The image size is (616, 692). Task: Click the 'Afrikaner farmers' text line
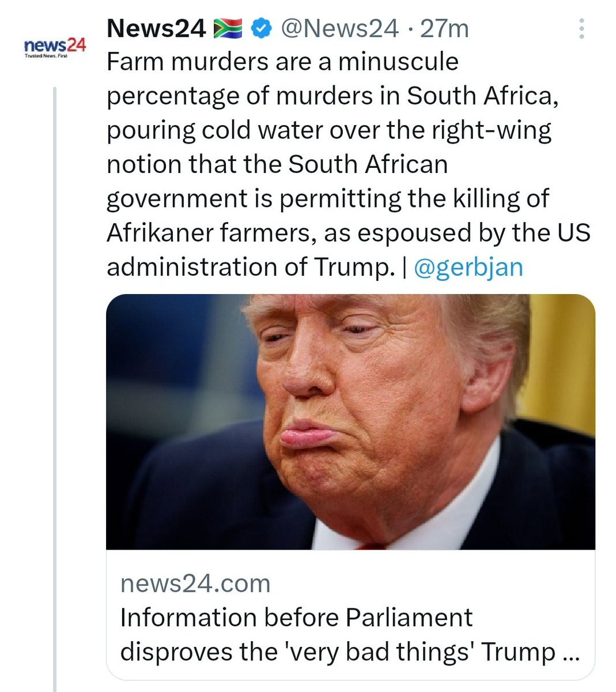[x=348, y=233]
